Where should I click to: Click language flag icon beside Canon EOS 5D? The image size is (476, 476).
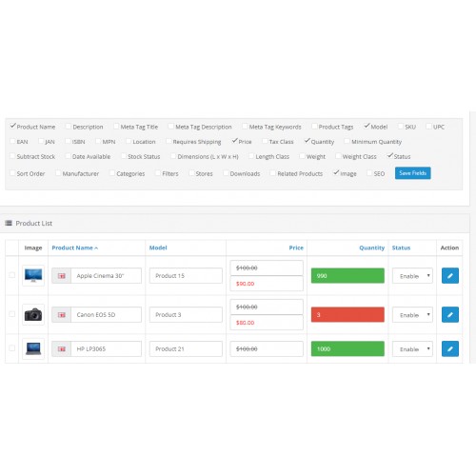(x=62, y=315)
